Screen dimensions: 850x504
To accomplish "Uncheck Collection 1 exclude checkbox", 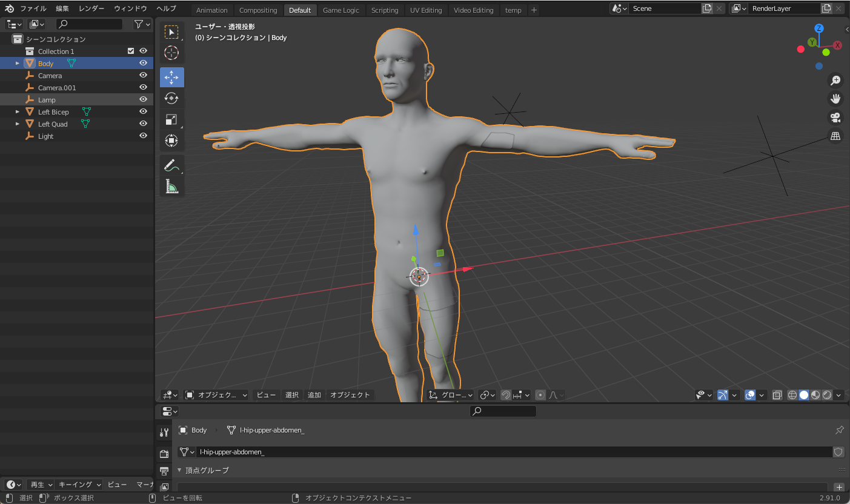I will [x=131, y=51].
